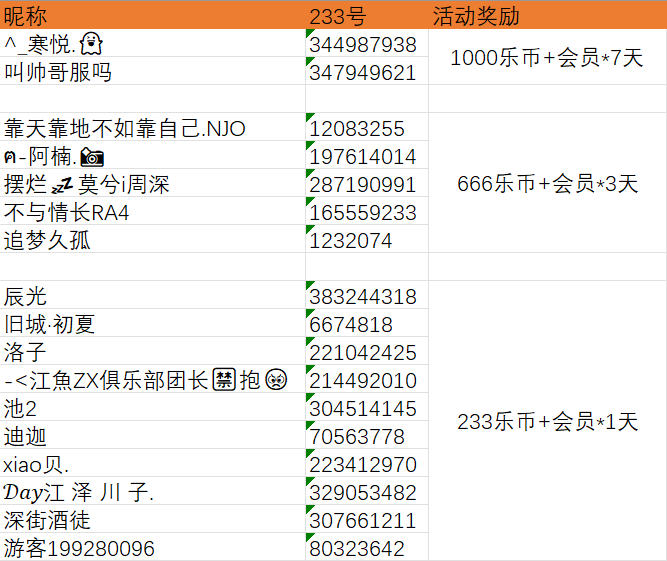Click the nickname cell 不与情长RA4
The image size is (667, 561).
click(152, 211)
